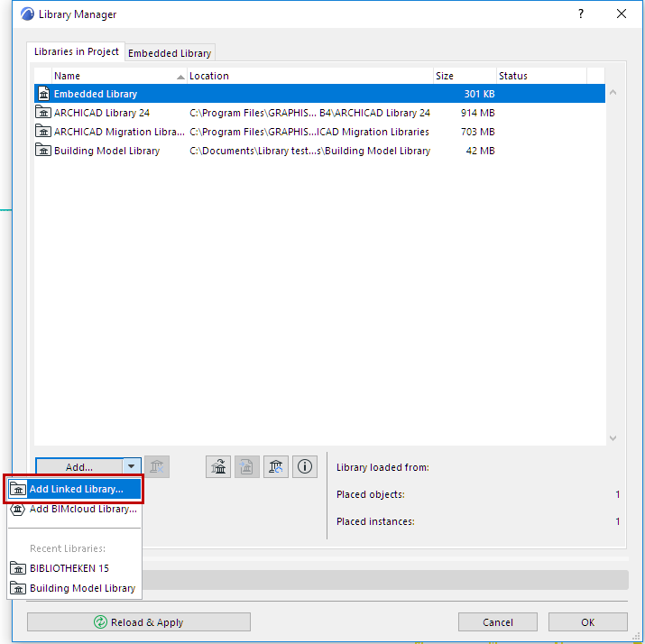Select the Building Model Library list row name
This screenshot has width=645, height=644.
pos(107,151)
